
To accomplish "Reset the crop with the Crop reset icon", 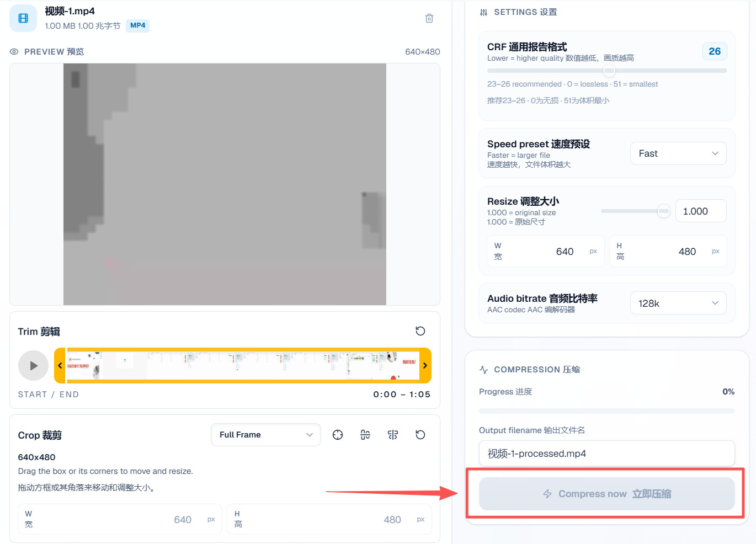I will pyautogui.click(x=420, y=435).
